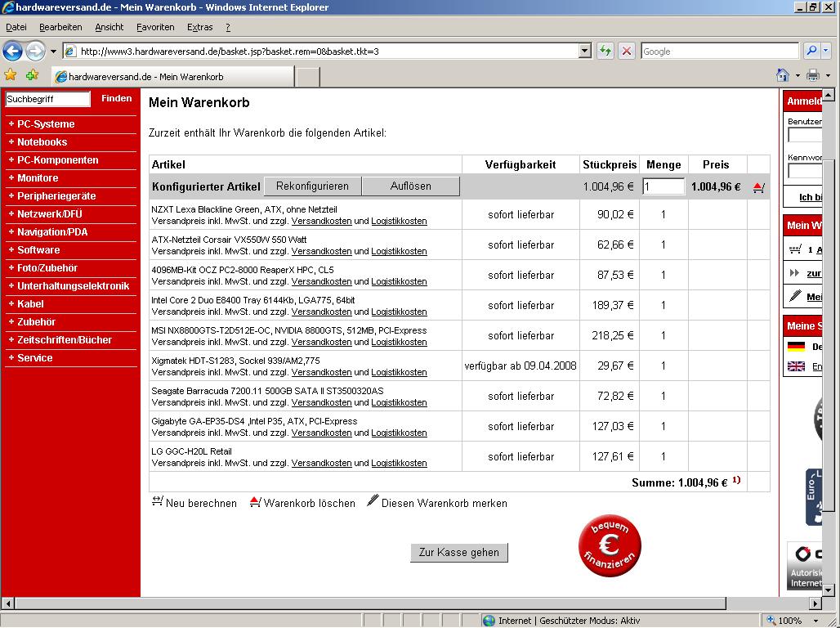Click the sidebar double-arrow checkout icon

pyautogui.click(x=795, y=273)
